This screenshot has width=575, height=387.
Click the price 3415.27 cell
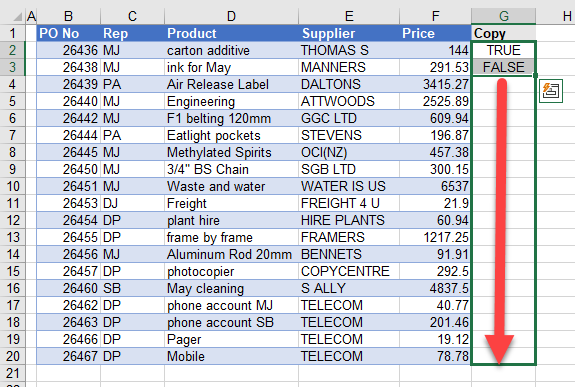[435, 84]
